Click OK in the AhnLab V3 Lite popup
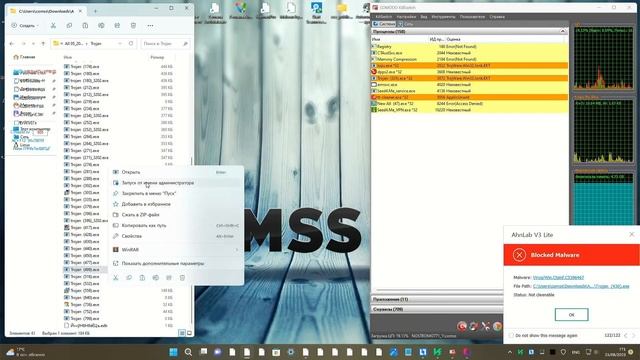640x360 pixels. [x=571, y=315]
